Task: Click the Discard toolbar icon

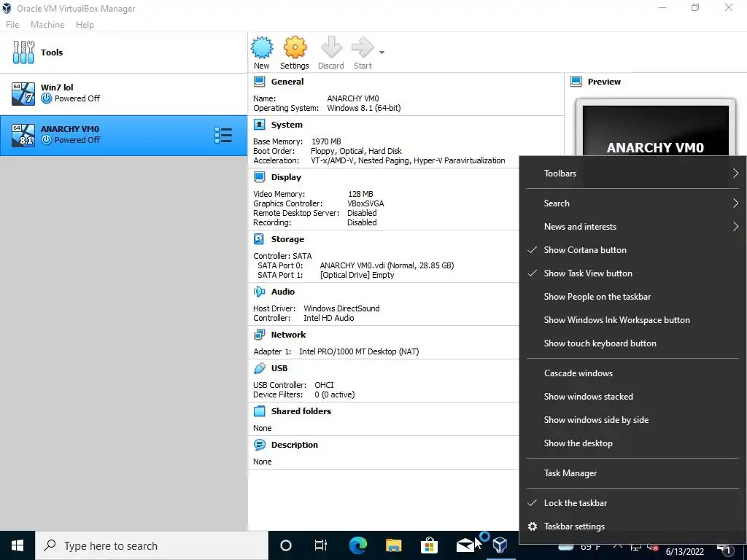Action: pyautogui.click(x=331, y=47)
